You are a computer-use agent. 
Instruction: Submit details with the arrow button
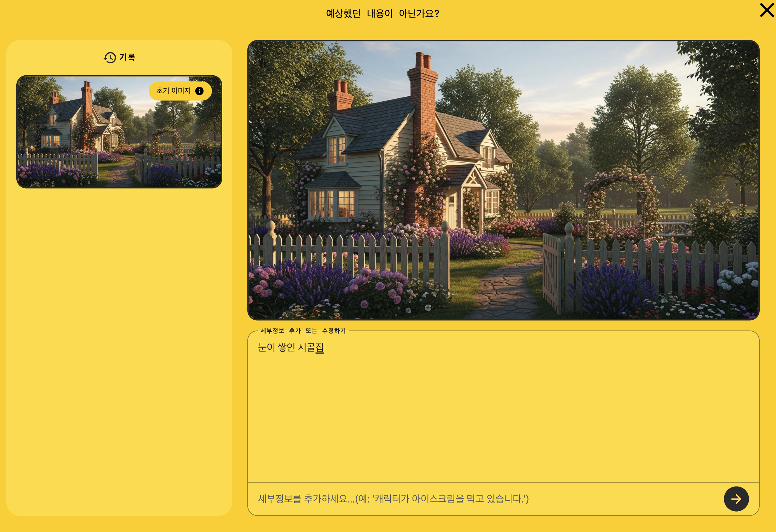[736, 499]
